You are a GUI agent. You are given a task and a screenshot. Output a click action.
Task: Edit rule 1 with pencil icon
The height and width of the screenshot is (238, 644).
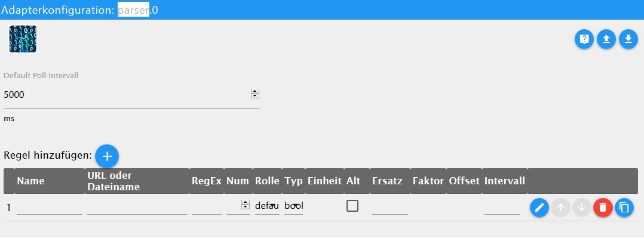(x=539, y=208)
